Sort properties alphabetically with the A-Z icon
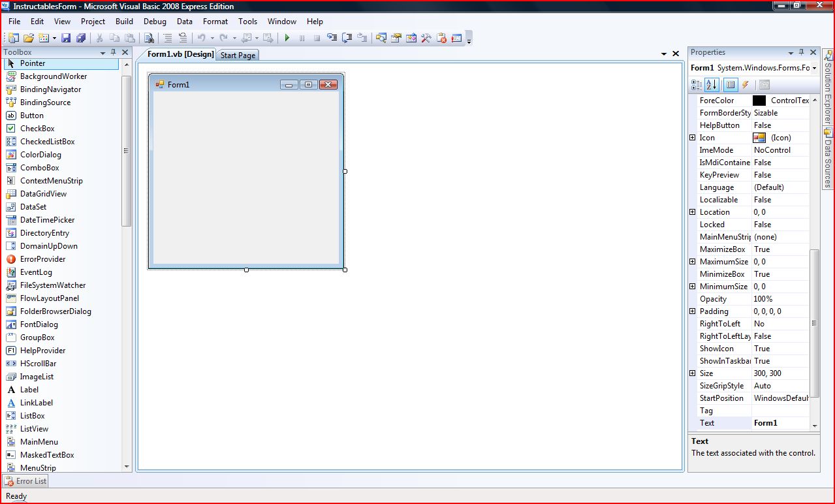The height and width of the screenshot is (504, 835). click(710, 84)
